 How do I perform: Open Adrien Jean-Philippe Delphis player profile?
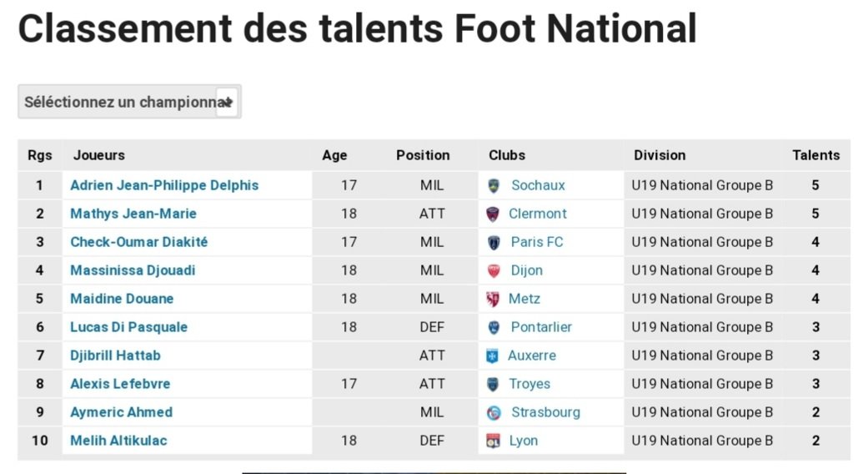[x=164, y=185]
